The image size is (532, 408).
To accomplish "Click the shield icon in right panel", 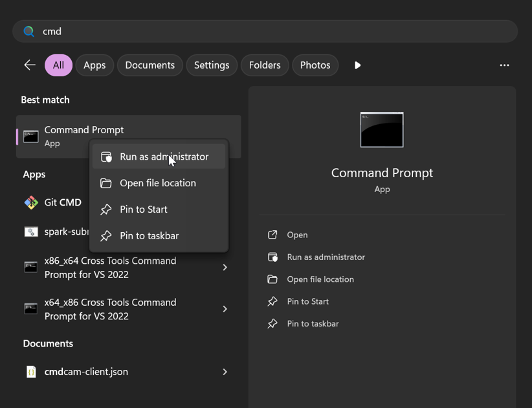I will 272,257.
